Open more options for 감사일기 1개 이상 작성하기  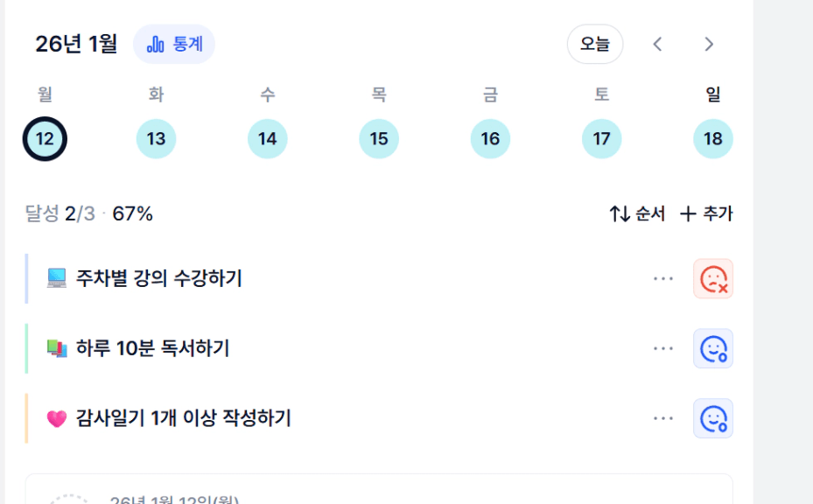[x=663, y=418]
